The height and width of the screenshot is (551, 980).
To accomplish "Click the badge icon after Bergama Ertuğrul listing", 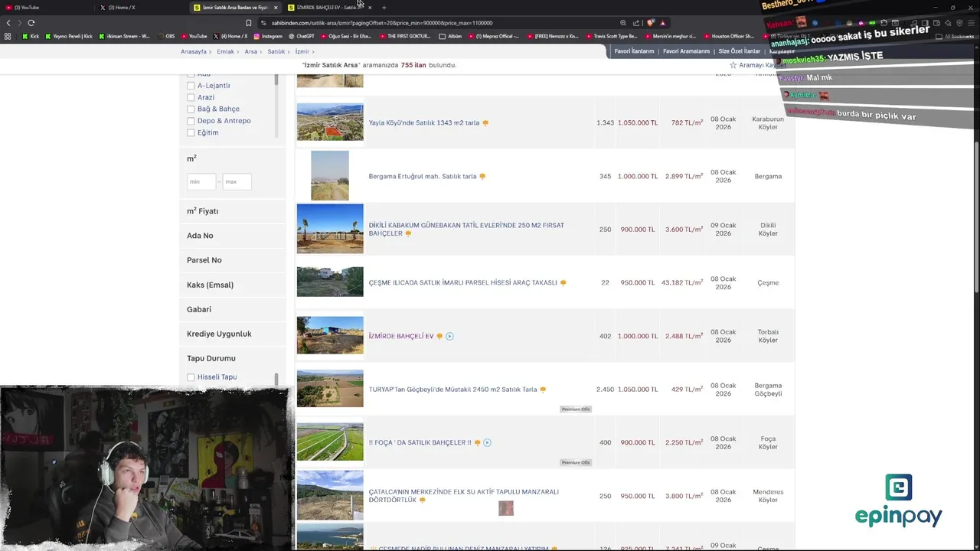I will (482, 177).
